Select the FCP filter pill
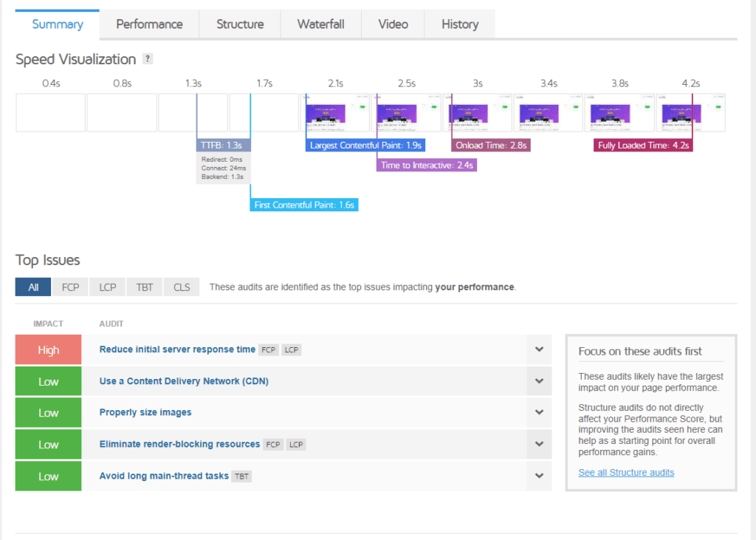The width and height of the screenshot is (756, 540). click(69, 287)
